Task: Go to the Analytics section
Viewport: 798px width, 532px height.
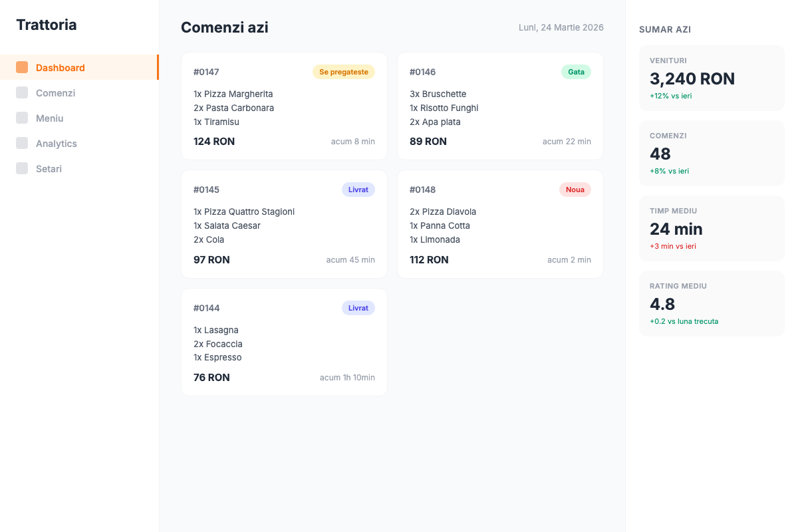Action: (57, 144)
